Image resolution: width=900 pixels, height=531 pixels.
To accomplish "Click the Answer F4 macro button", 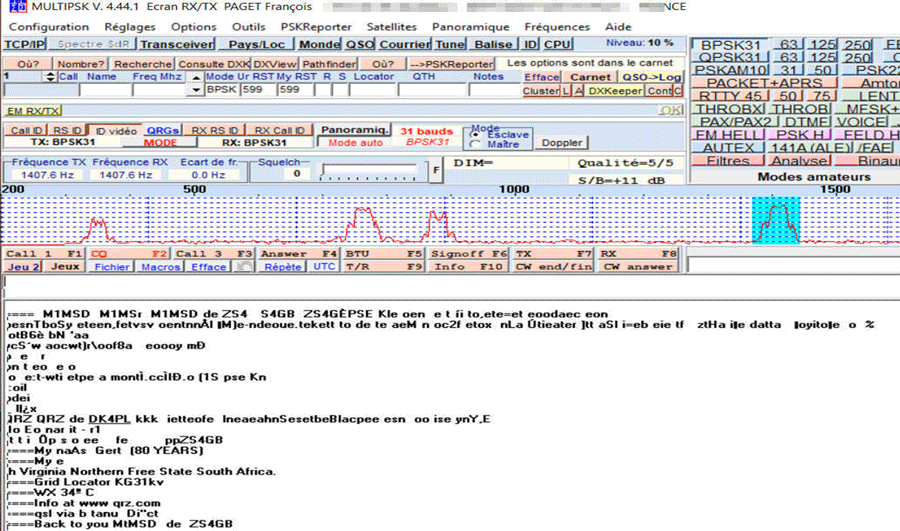I will 298,254.
